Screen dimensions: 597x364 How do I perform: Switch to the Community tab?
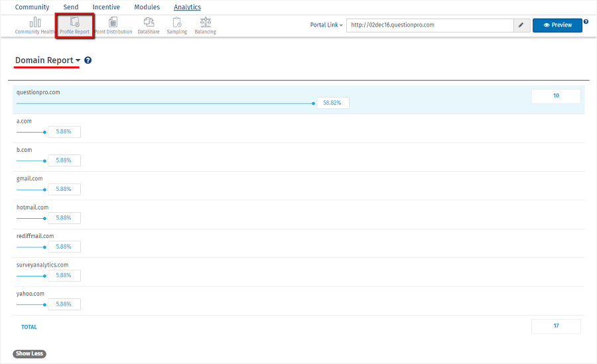click(x=32, y=7)
